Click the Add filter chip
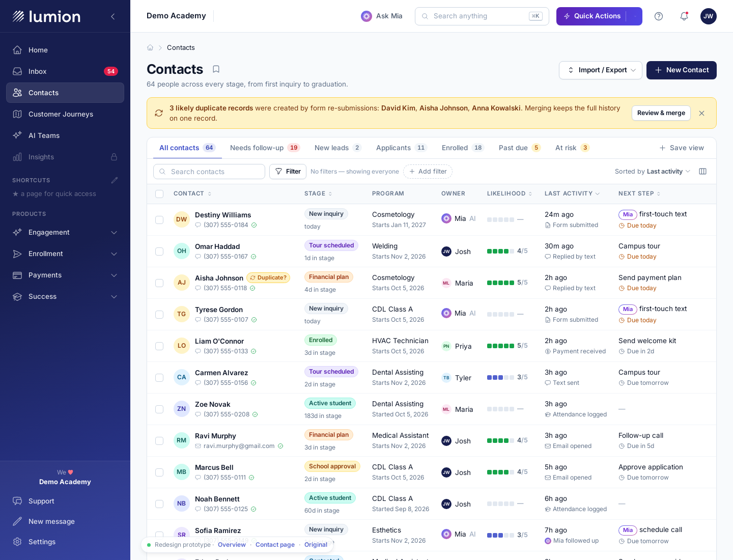 (x=428, y=172)
